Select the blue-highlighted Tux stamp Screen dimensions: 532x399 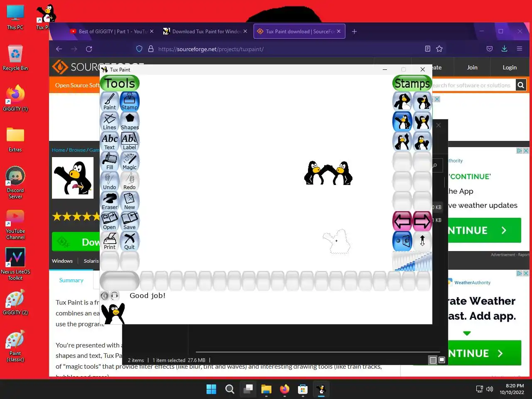click(402, 121)
